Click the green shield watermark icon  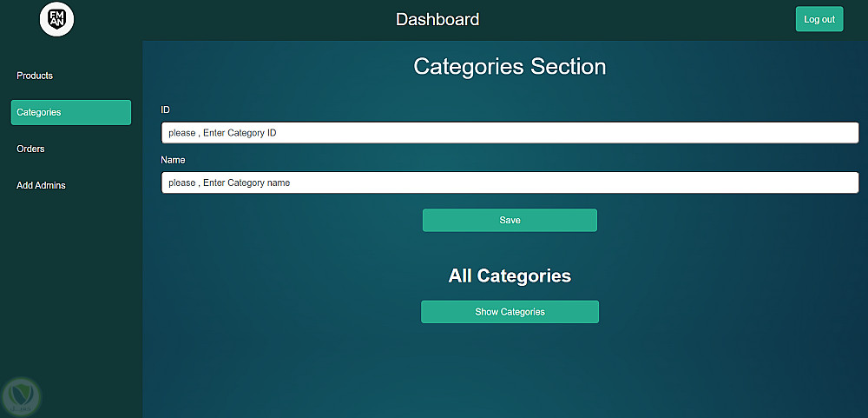21,395
